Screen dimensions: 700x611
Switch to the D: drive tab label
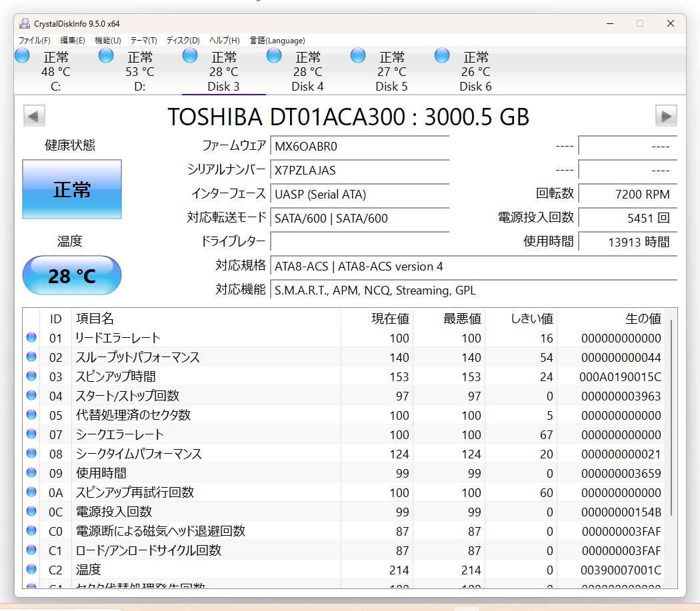pyautogui.click(x=140, y=87)
